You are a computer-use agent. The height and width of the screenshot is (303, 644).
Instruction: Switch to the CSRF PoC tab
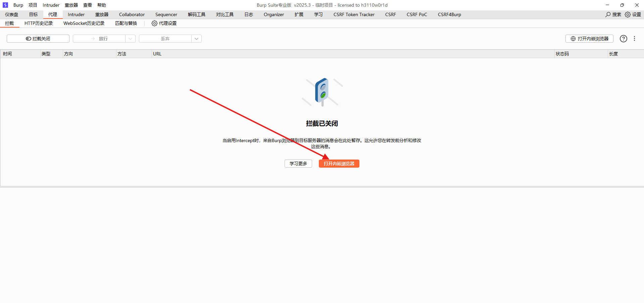pos(417,14)
